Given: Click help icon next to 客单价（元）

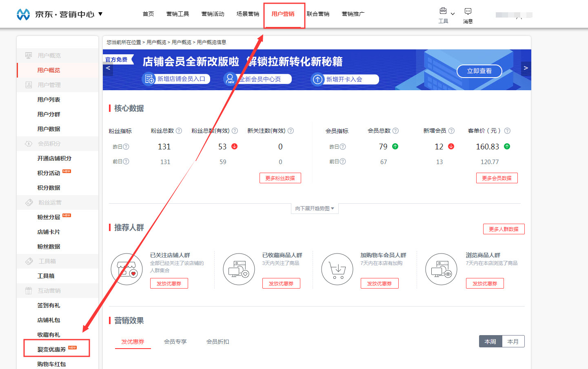Looking at the screenshot, I should click(507, 131).
